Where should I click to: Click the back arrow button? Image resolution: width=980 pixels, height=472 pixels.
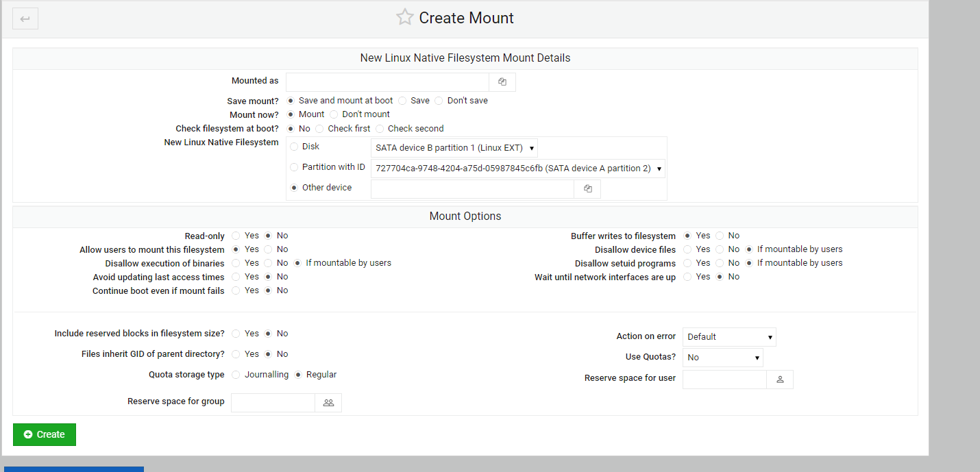point(25,18)
